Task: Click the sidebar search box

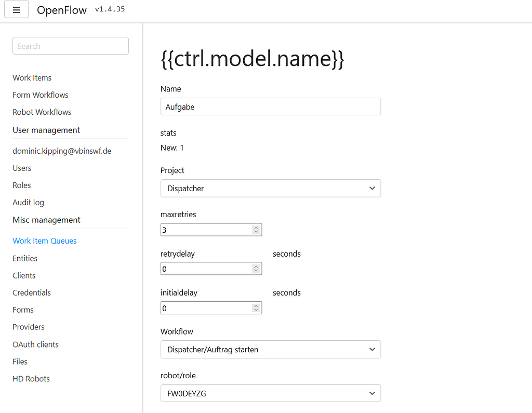Action: [x=70, y=46]
